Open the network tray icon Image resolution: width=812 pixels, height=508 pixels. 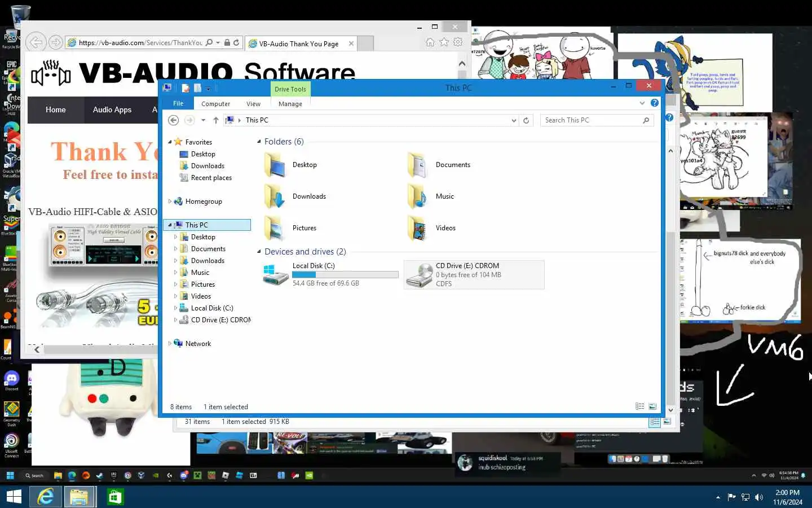pyautogui.click(x=745, y=497)
